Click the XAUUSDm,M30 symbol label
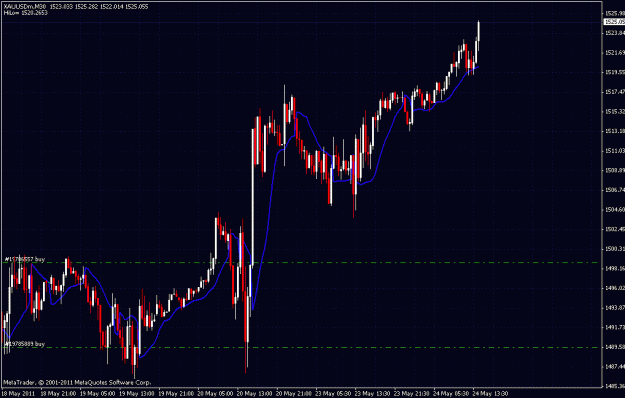Screen dimensions: 625x398 pos(25,7)
